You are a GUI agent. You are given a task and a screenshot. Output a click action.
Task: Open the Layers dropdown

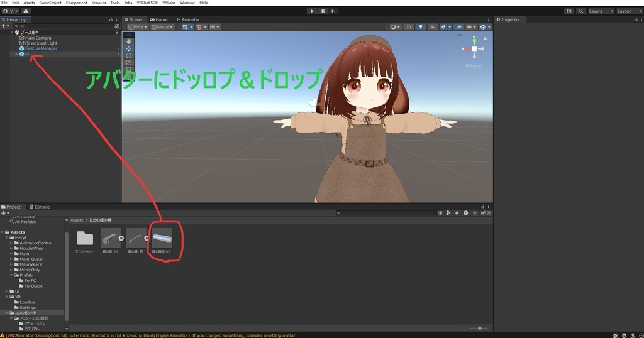tap(601, 11)
